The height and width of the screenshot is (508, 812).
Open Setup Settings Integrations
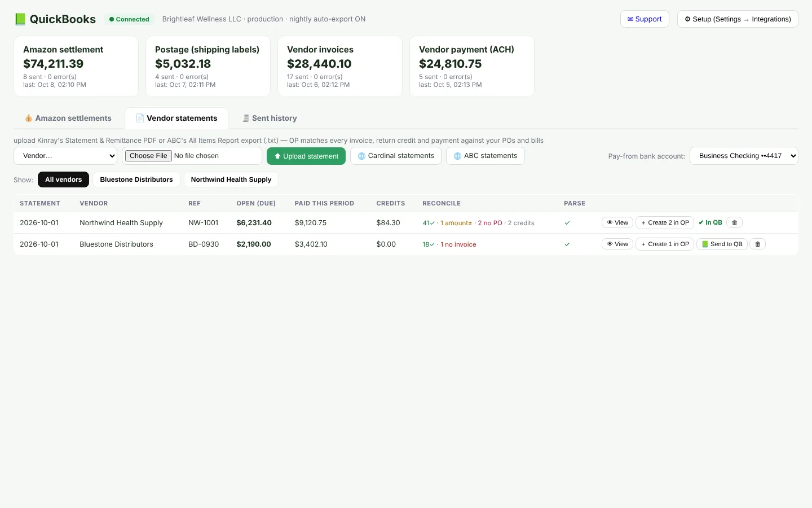coord(738,19)
